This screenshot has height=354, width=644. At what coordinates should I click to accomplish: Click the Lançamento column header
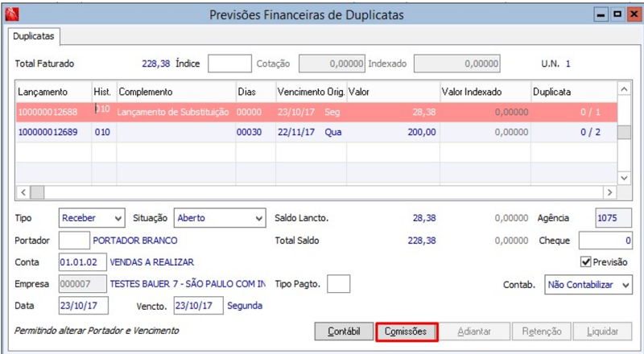coord(53,92)
